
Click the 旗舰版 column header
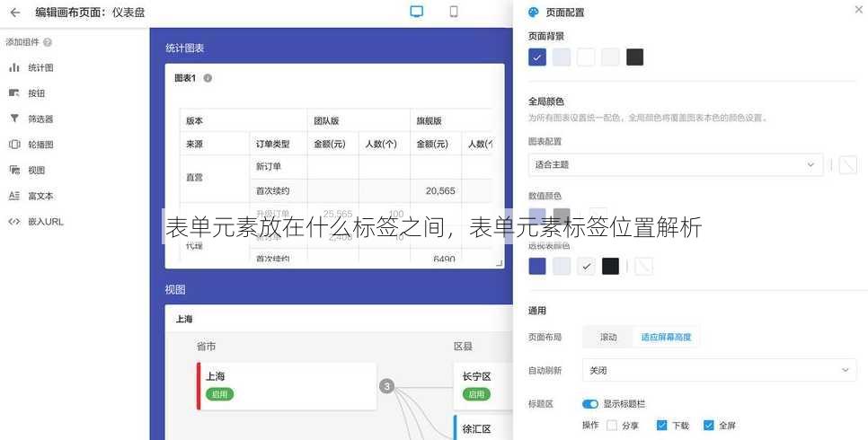pos(451,120)
